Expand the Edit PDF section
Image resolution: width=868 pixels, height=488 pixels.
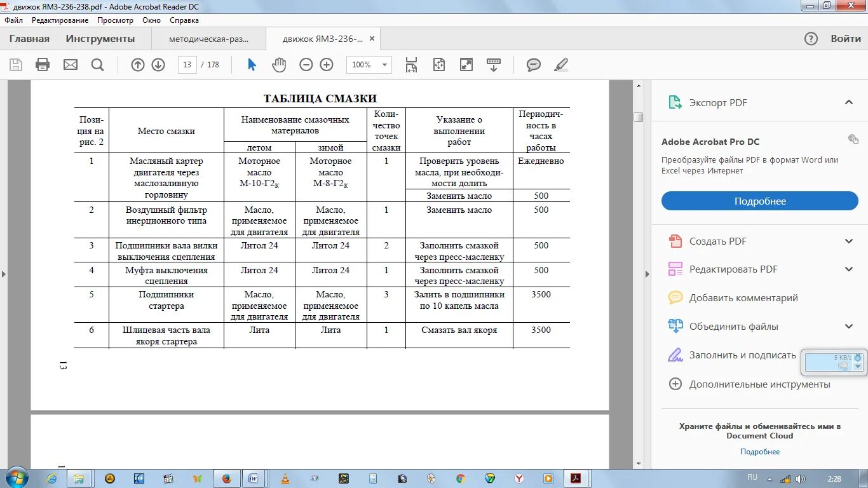point(848,269)
